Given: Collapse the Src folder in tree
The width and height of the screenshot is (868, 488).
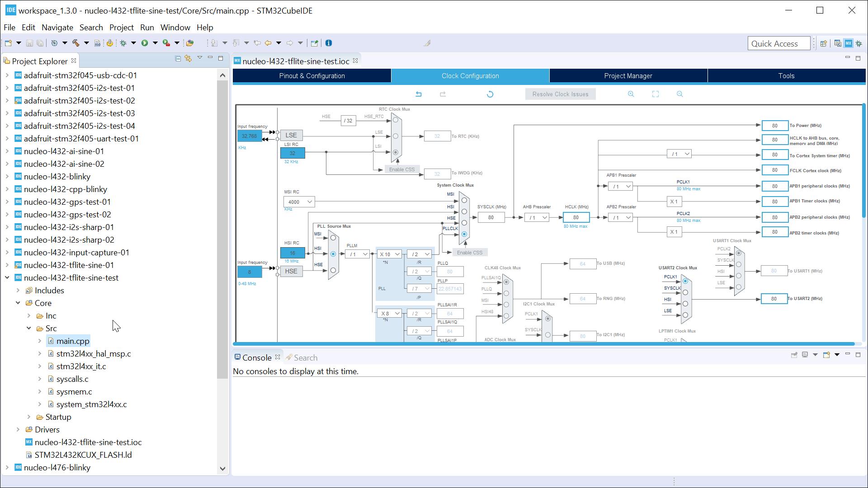Looking at the screenshot, I should click(x=29, y=328).
